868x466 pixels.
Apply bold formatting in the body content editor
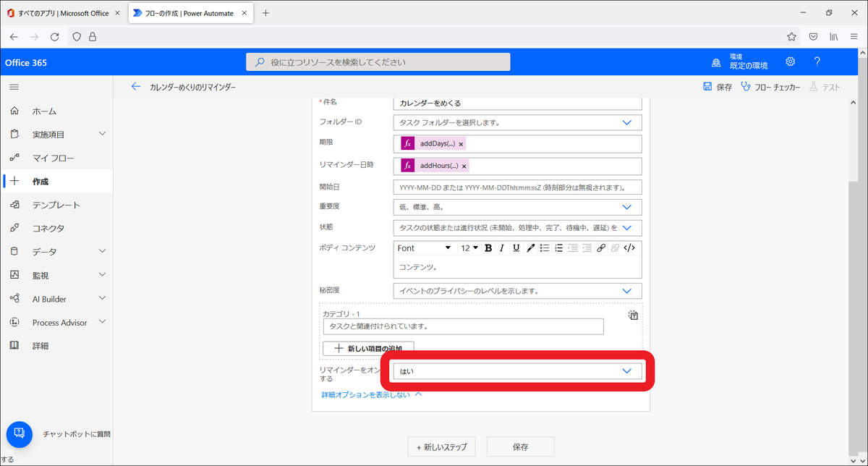489,248
